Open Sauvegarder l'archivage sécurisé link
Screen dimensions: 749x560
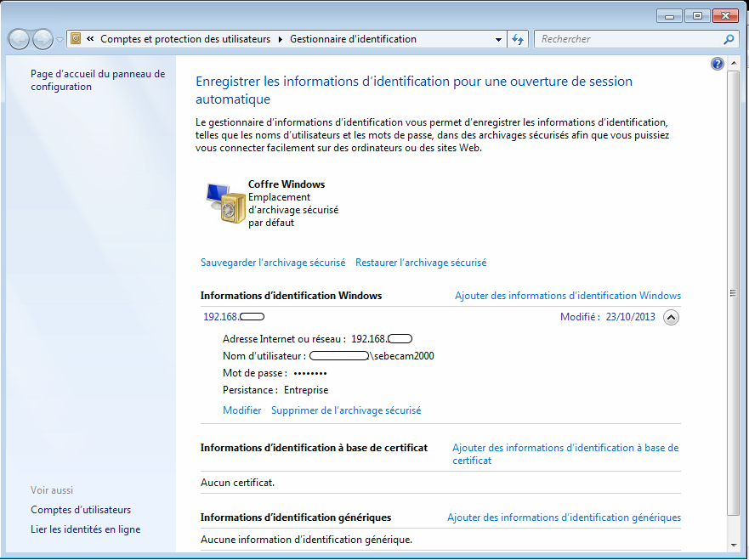(x=273, y=263)
